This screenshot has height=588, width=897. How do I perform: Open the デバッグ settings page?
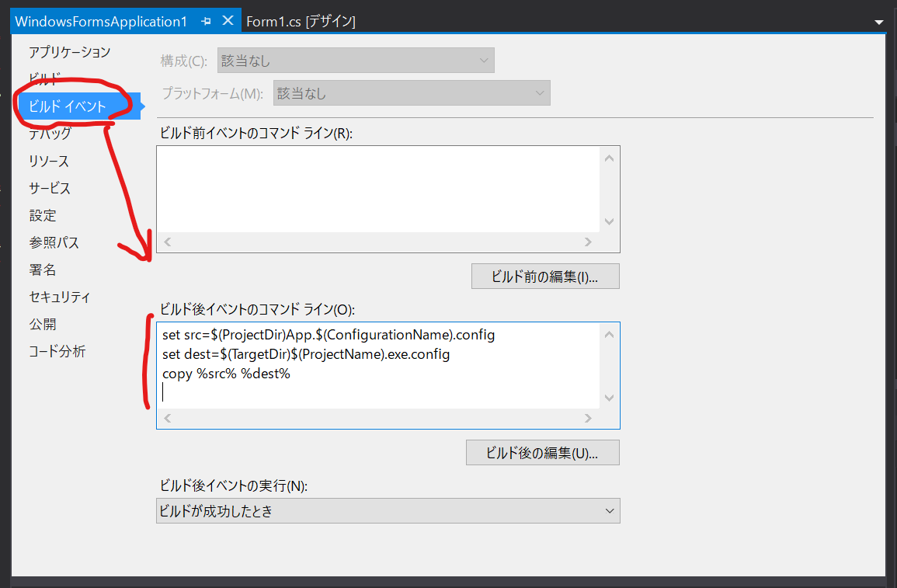[x=50, y=134]
